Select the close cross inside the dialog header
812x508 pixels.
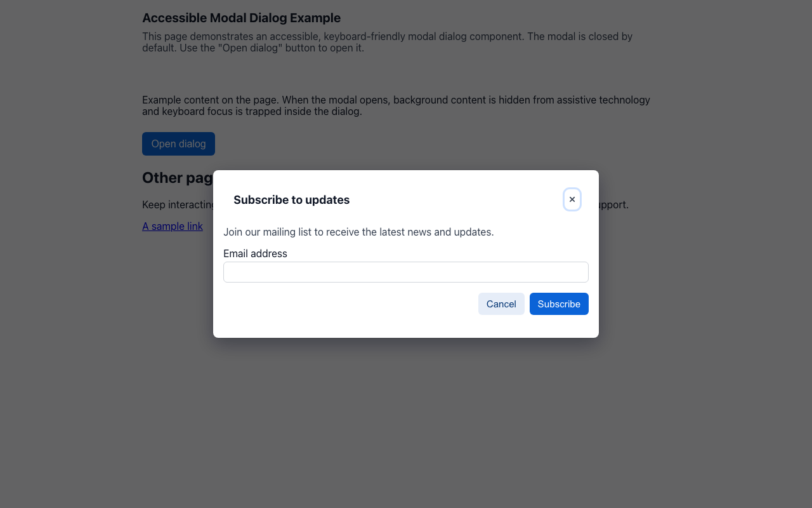tap(572, 199)
